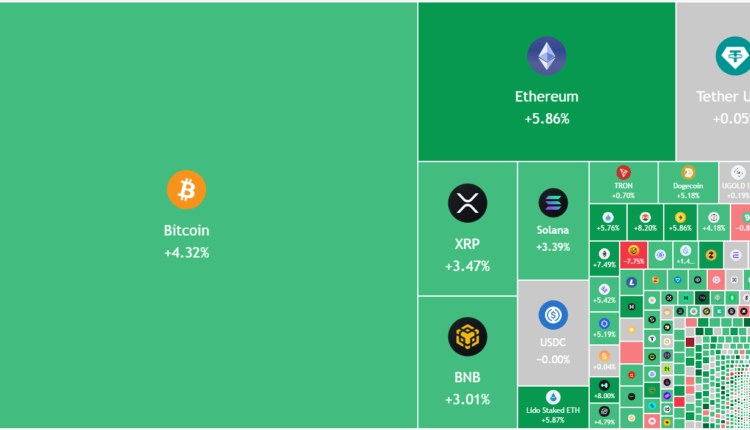The width and height of the screenshot is (750, 430).
Task: Open the TRON logo icon
Action: click(x=624, y=173)
